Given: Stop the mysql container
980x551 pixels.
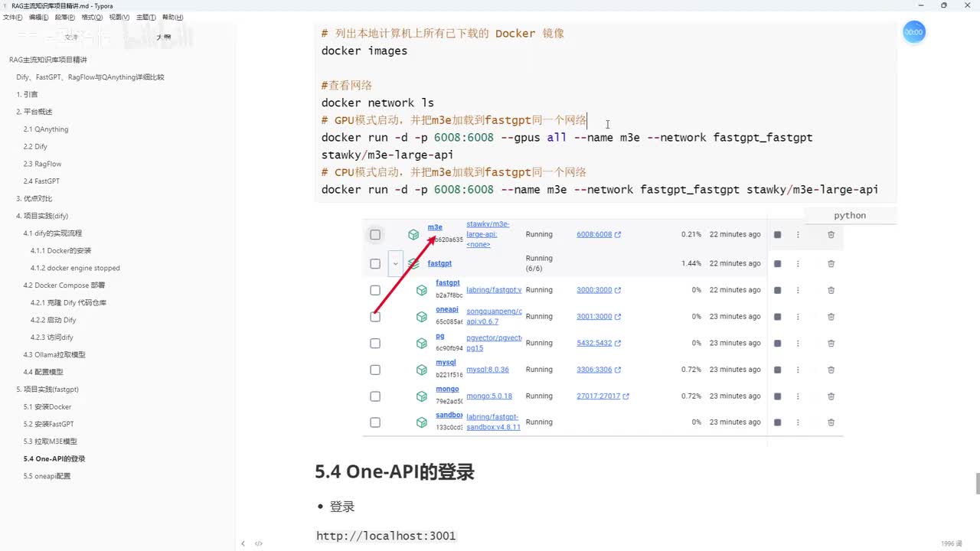Looking at the screenshot, I should (777, 370).
